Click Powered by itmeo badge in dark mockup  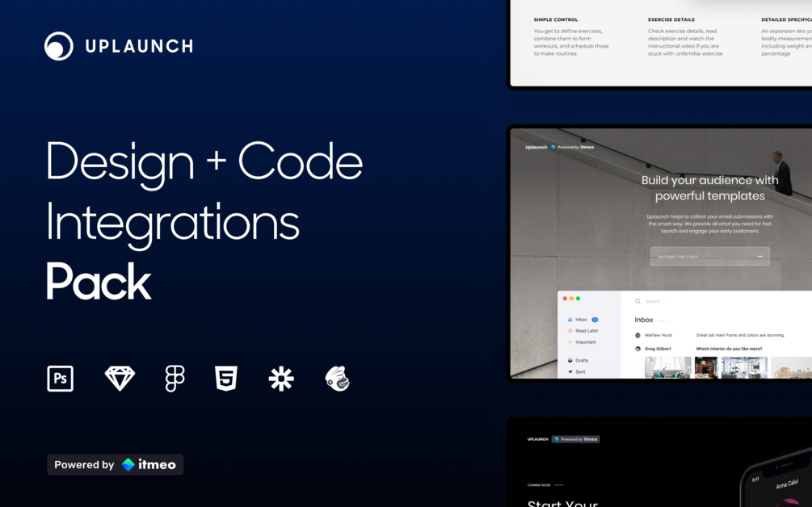click(576, 439)
